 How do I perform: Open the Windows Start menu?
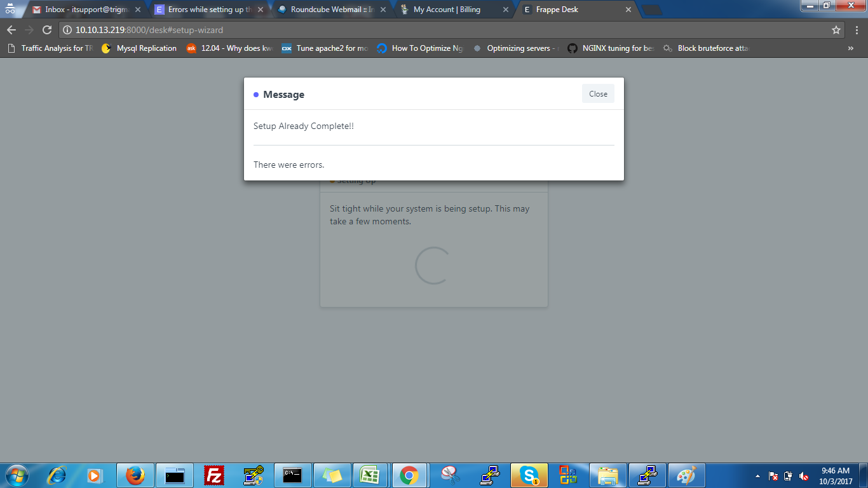17,475
